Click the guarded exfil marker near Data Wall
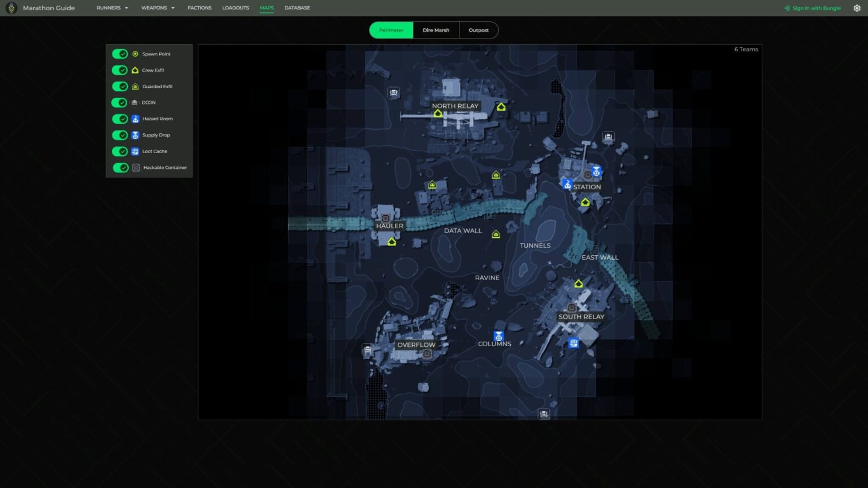The width and height of the screenshot is (868, 488). tap(496, 234)
